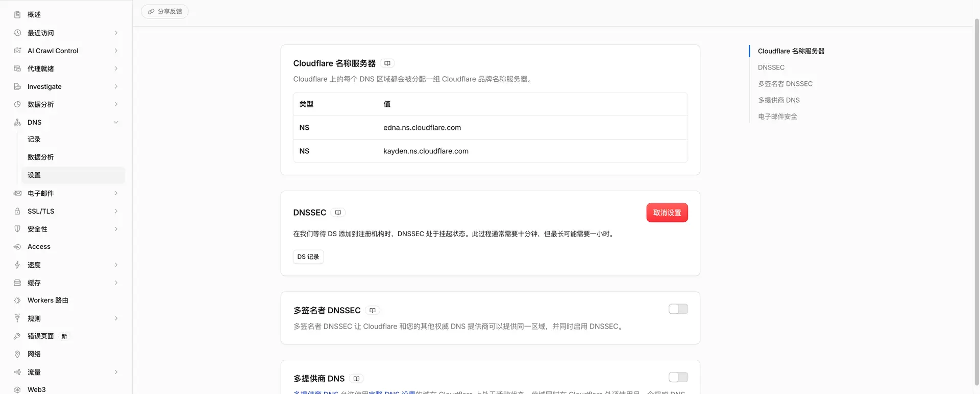Expand the 规则 chevron

116,318
